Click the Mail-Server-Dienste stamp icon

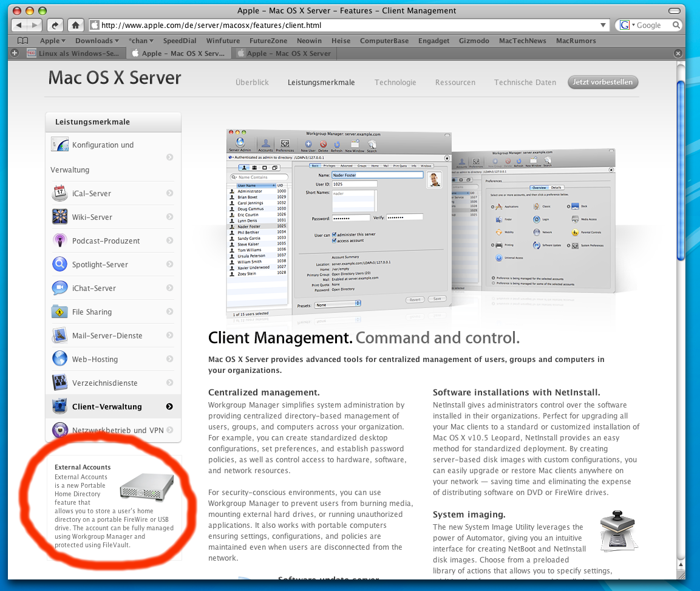(60, 335)
